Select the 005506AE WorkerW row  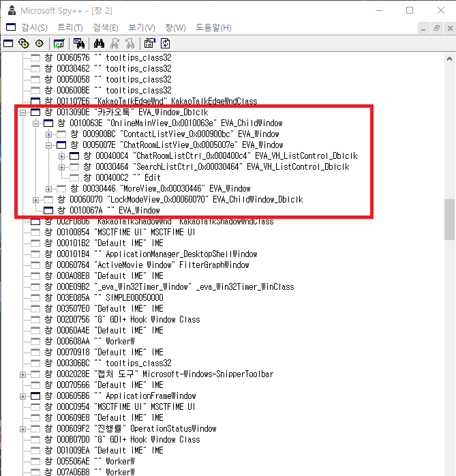[90, 462]
